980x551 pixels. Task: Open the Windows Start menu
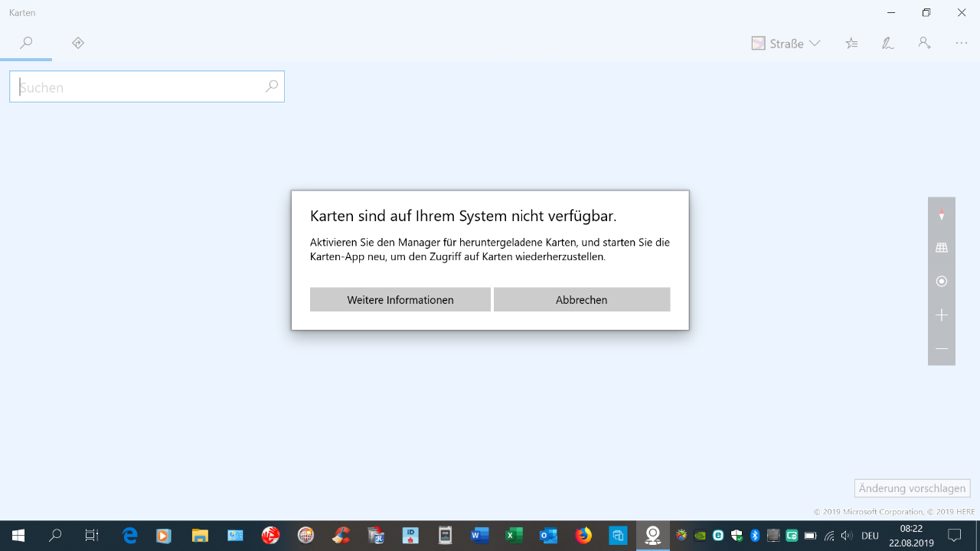pyautogui.click(x=18, y=536)
